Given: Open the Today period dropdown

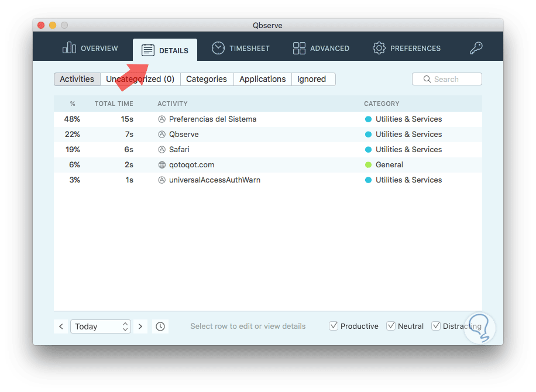Looking at the screenshot, I should (x=101, y=326).
